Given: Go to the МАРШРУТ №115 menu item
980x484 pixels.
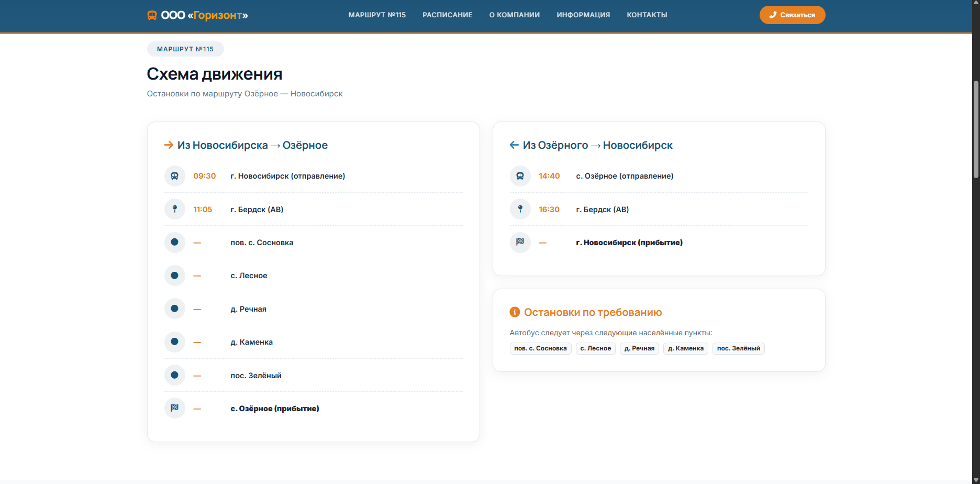Looking at the screenshot, I should [x=377, y=15].
